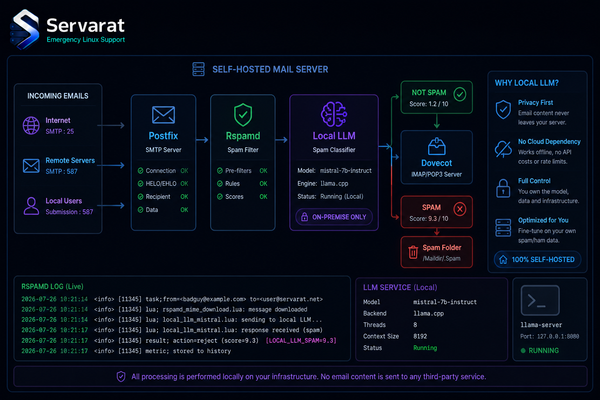The image size is (600, 400).
Task: Click the Postfix Connection check icon
Action: [140, 171]
